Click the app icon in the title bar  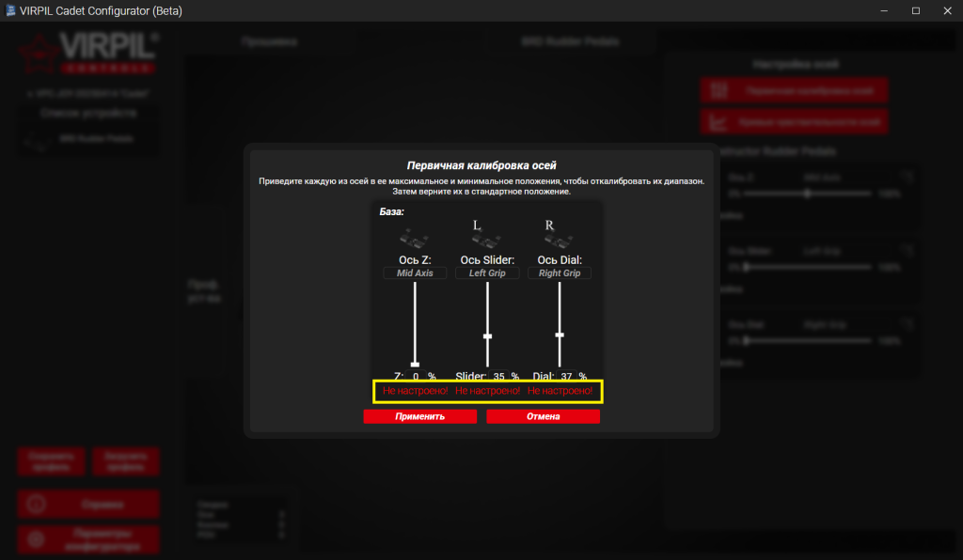click(x=9, y=10)
